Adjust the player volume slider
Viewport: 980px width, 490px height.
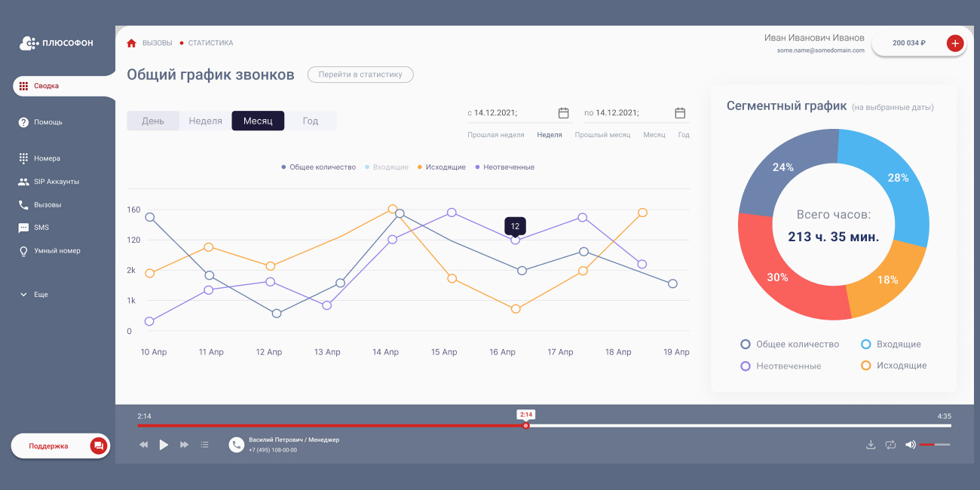pos(936,445)
